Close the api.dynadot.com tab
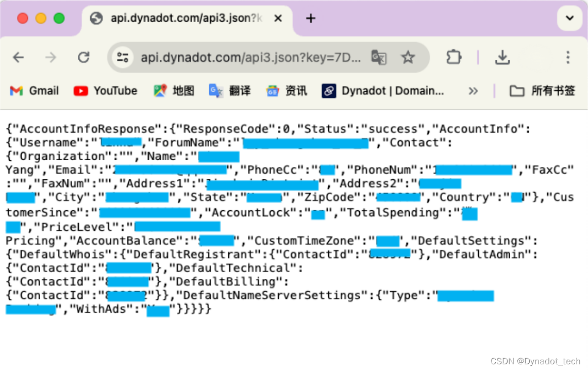The width and height of the screenshot is (588, 371). pyautogui.click(x=278, y=18)
